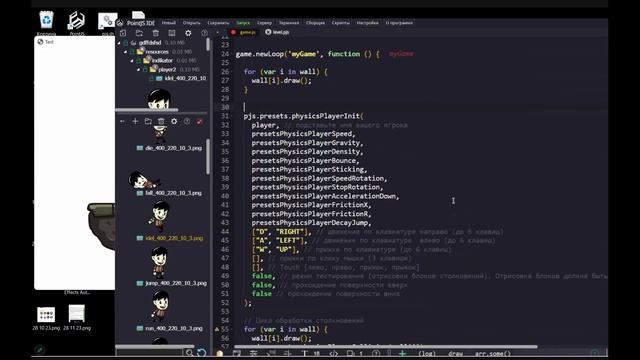The height and width of the screenshot is (360, 640).
Task: Close the resource browser with red icon
Action: tap(200, 122)
